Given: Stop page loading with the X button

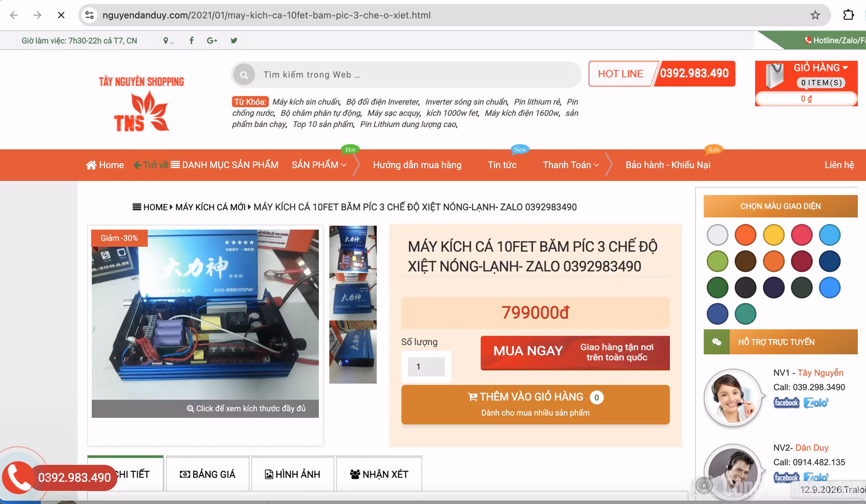Looking at the screenshot, I should tap(61, 15).
